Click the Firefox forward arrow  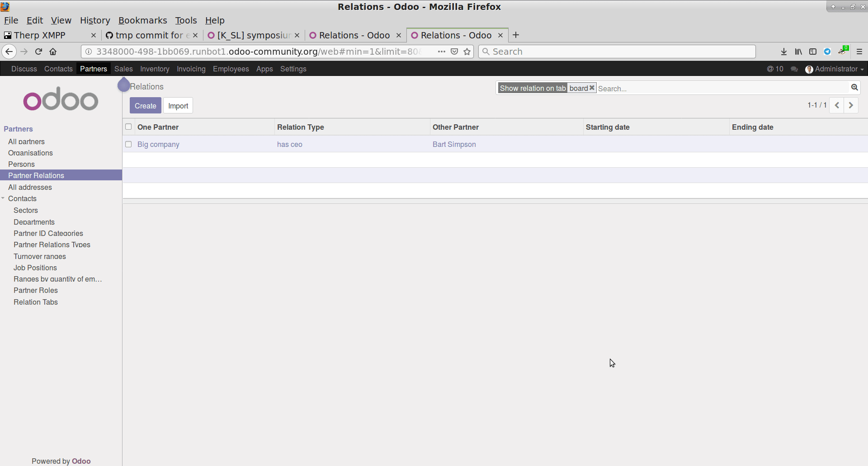[x=24, y=52]
